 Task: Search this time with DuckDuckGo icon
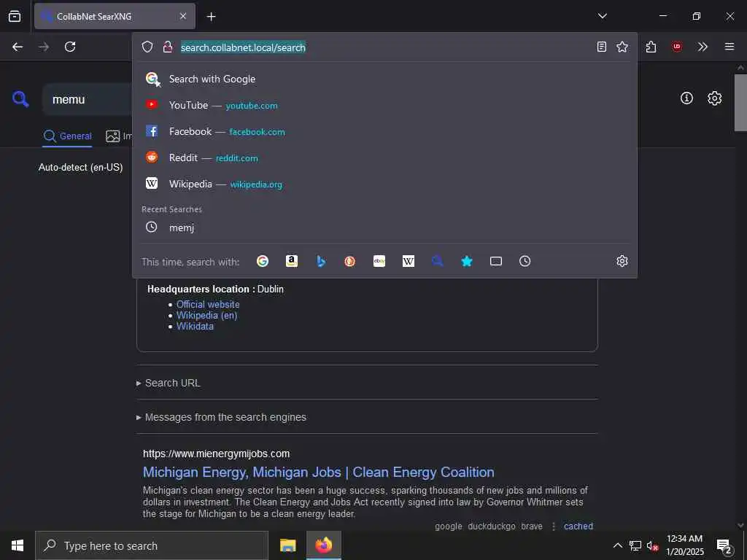click(350, 261)
